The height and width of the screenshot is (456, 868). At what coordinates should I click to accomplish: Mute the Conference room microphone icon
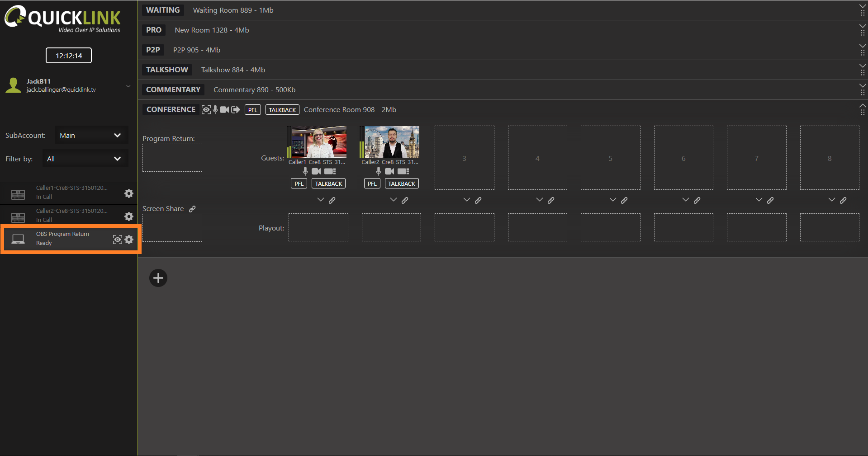tap(215, 110)
